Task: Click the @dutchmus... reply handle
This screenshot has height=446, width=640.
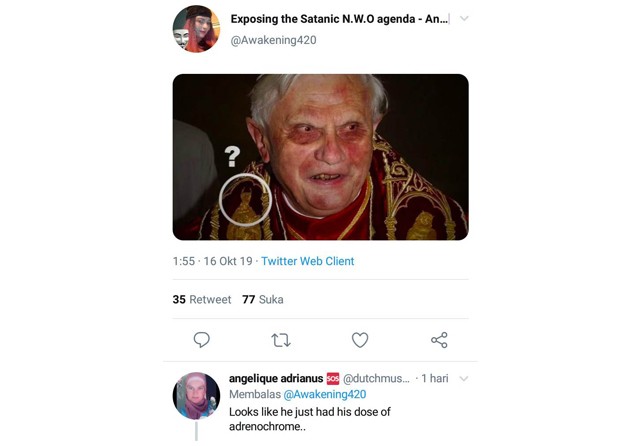Action: click(x=377, y=379)
